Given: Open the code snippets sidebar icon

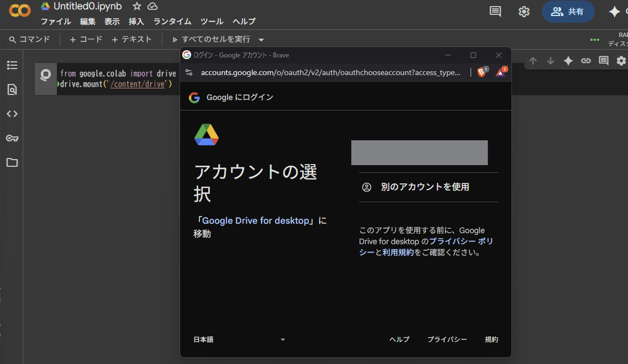Looking at the screenshot, I should (x=12, y=114).
